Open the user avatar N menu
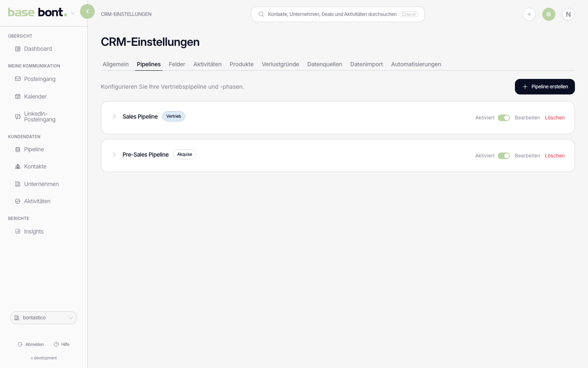The height and width of the screenshot is (368, 588). point(568,14)
